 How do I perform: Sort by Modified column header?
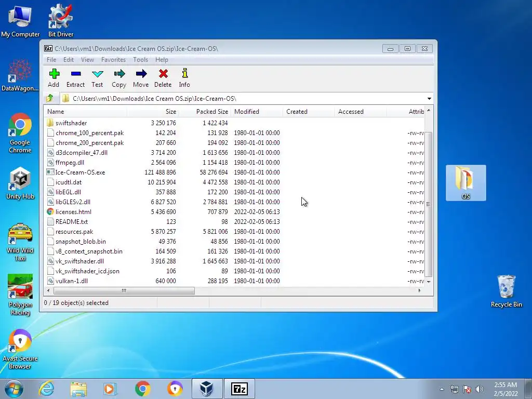coord(257,112)
